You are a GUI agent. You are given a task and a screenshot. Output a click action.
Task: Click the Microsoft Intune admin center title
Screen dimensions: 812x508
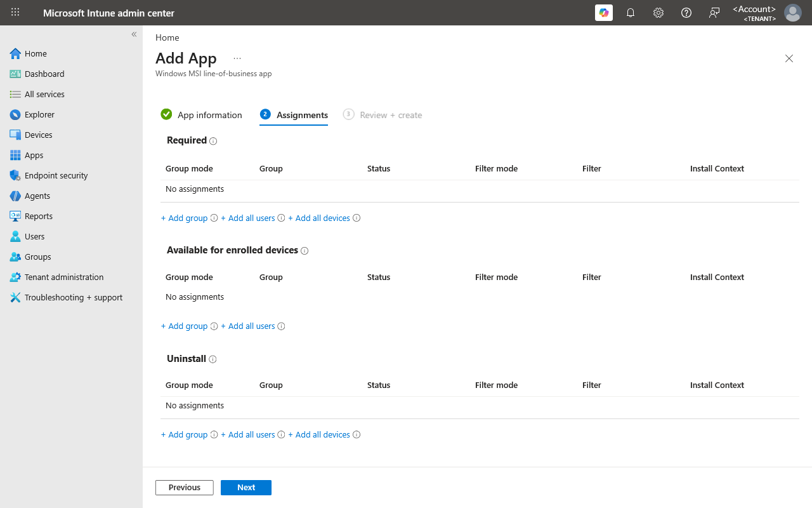108,13
